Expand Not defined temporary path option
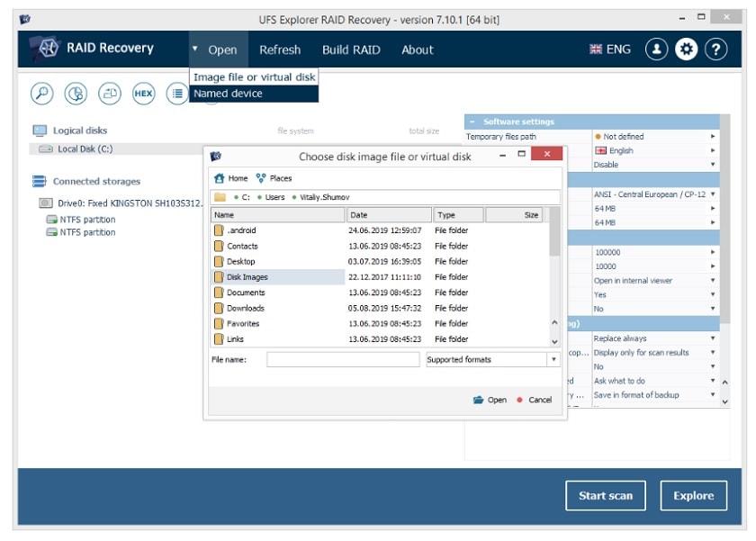Screen dimensions: 756x541 tap(713, 137)
